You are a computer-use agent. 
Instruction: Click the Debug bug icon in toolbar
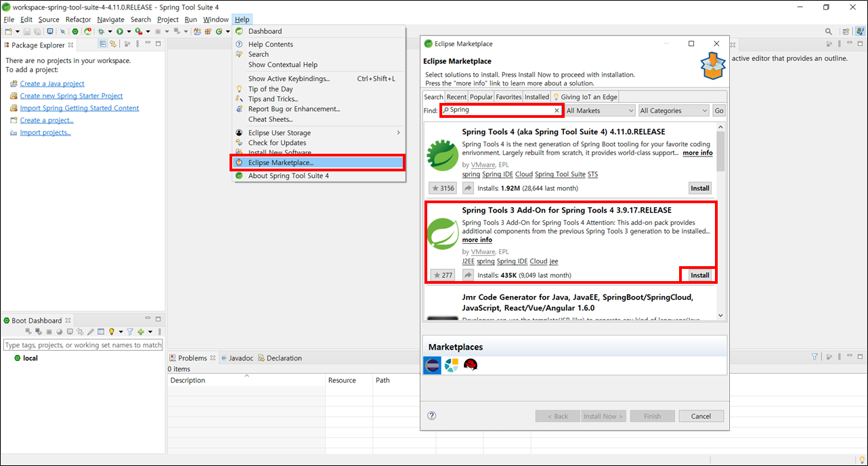click(101, 31)
